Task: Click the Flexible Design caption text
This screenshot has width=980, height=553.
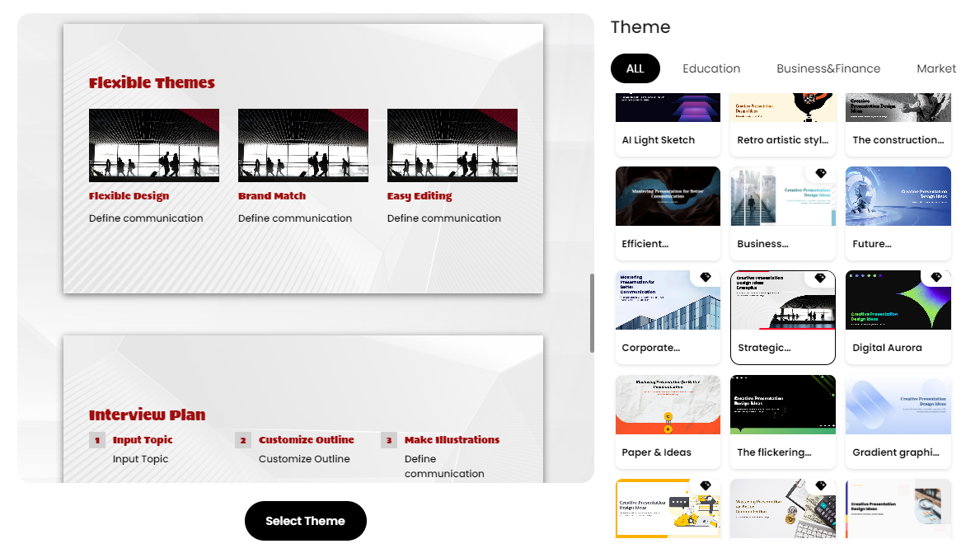Action: pyautogui.click(x=129, y=196)
